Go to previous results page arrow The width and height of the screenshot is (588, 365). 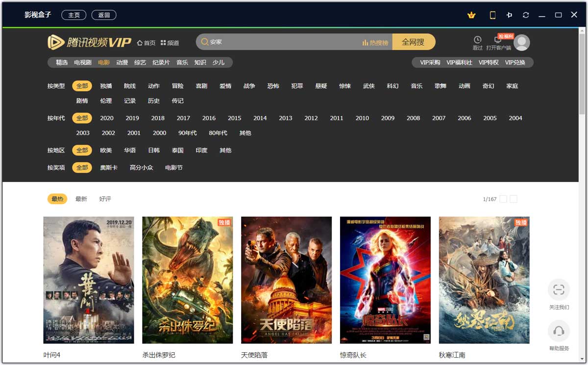point(503,199)
